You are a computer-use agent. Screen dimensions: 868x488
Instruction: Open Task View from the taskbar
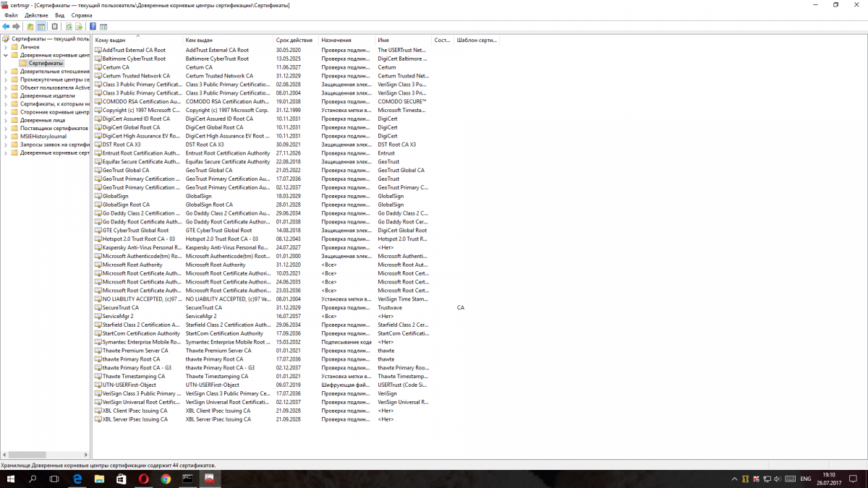click(x=54, y=479)
